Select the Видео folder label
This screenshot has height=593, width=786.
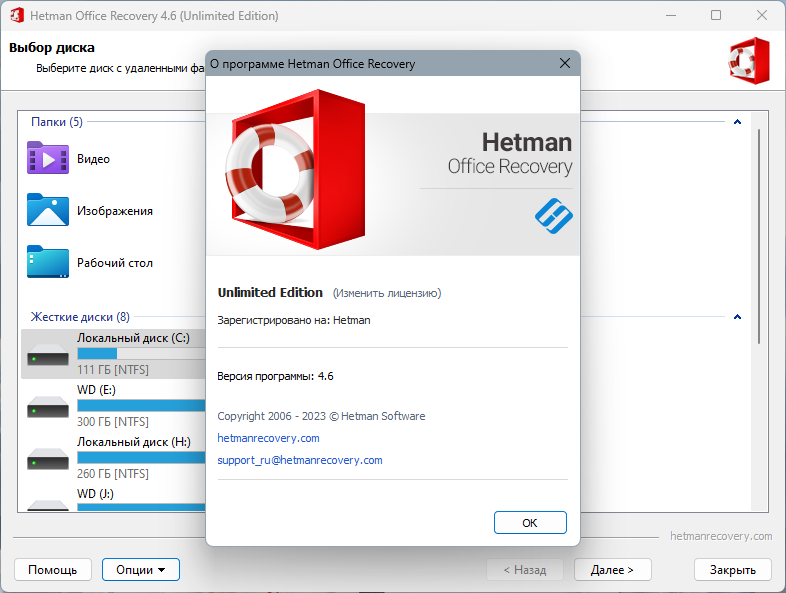point(93,159)
